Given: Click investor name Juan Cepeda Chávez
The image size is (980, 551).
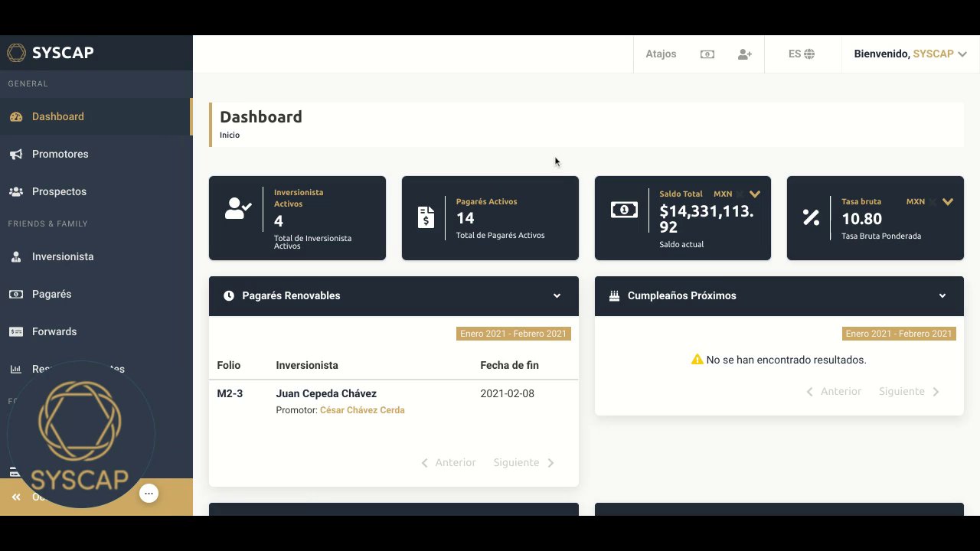Looking at the screenshot, I should click(326, 393).
